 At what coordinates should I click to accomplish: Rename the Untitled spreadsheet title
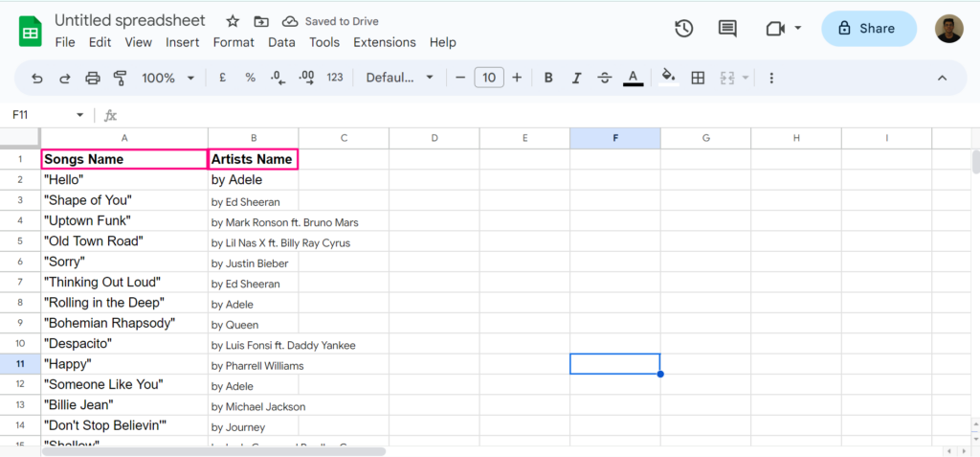pyautogui.click(x=130, y=21)
